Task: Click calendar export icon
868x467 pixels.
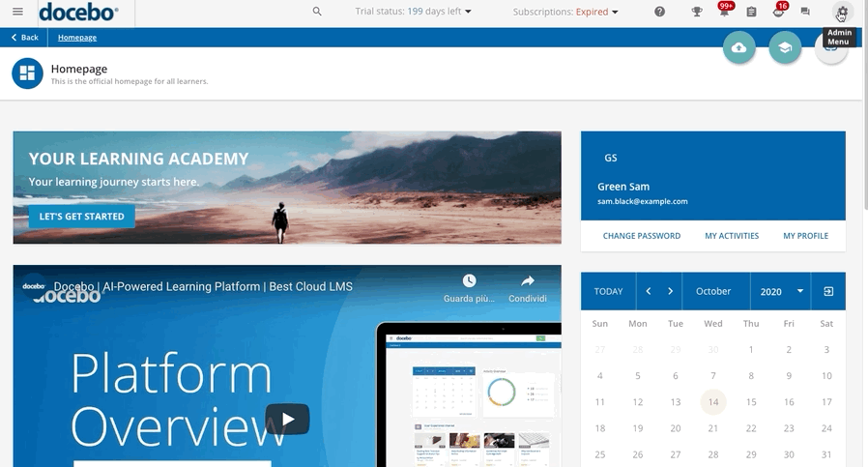Action: click(x=828, y=291)
